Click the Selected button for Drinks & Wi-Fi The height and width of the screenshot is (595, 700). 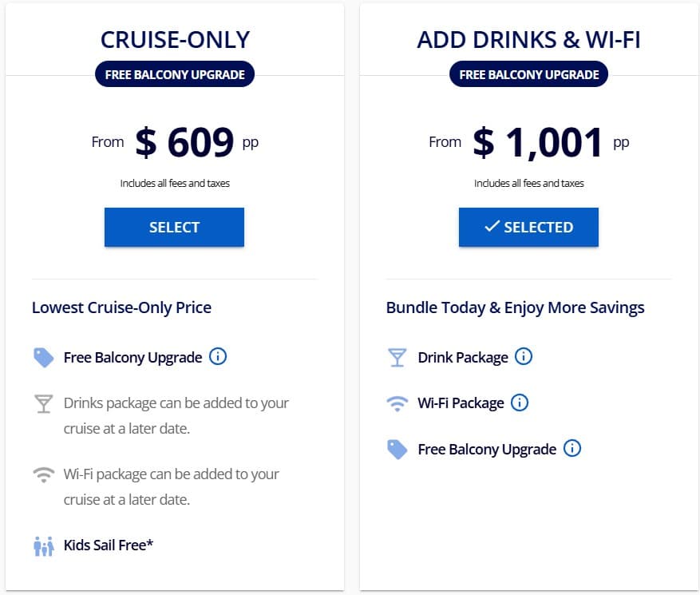tap(528, 228)
